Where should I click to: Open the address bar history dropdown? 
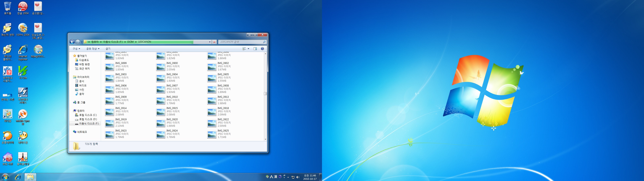point(210,42)
